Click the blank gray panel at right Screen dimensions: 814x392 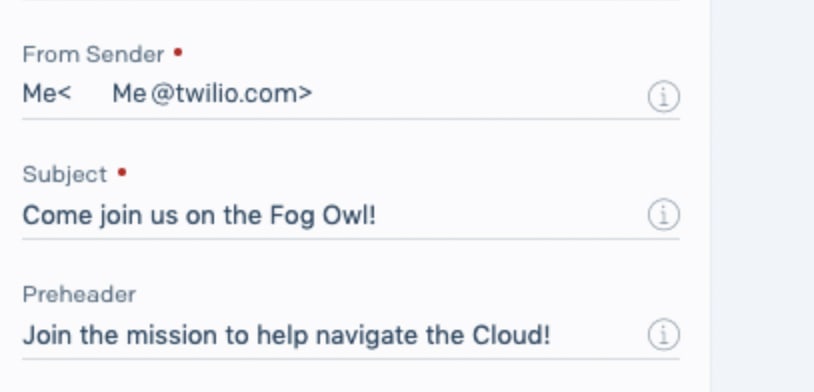point(762,196)
